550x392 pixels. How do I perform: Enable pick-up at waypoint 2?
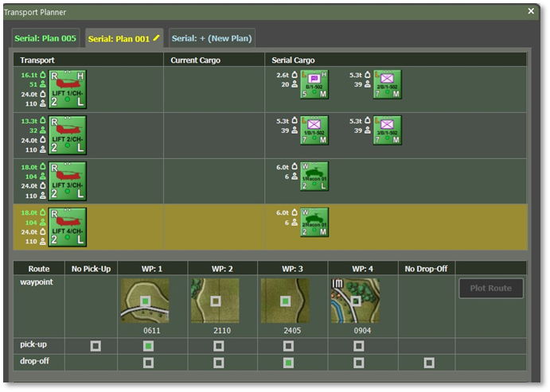(x=218, y=346)
